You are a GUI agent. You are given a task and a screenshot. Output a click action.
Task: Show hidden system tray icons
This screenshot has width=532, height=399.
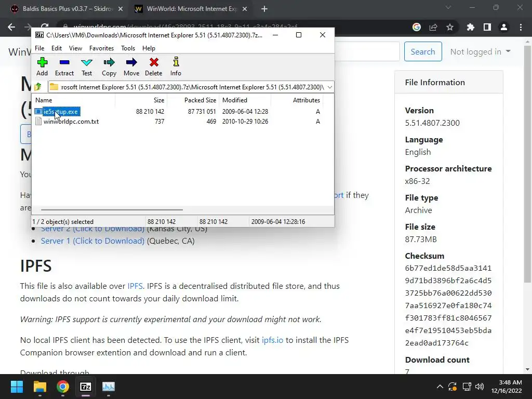point(440,387)
